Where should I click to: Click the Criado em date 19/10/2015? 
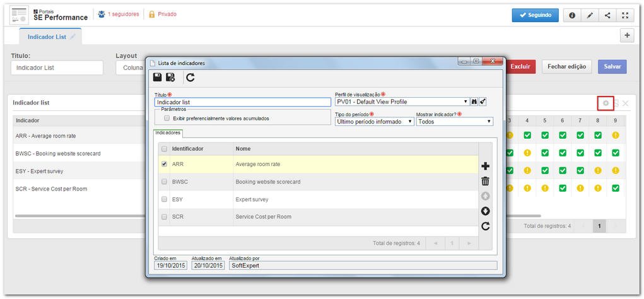(x=171, y=266)
